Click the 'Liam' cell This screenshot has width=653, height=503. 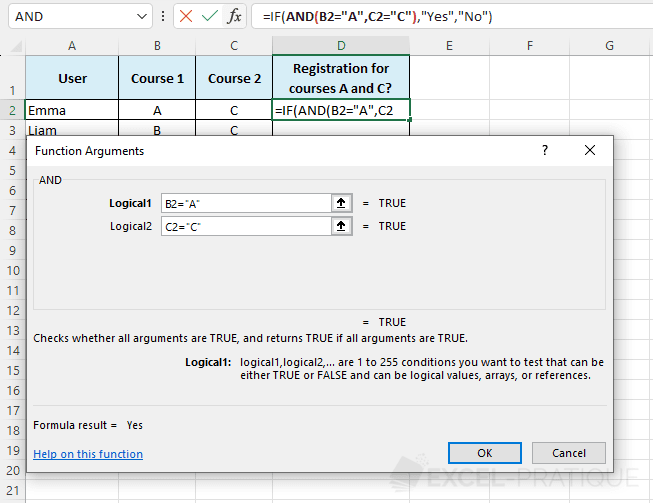coord(72,130)
